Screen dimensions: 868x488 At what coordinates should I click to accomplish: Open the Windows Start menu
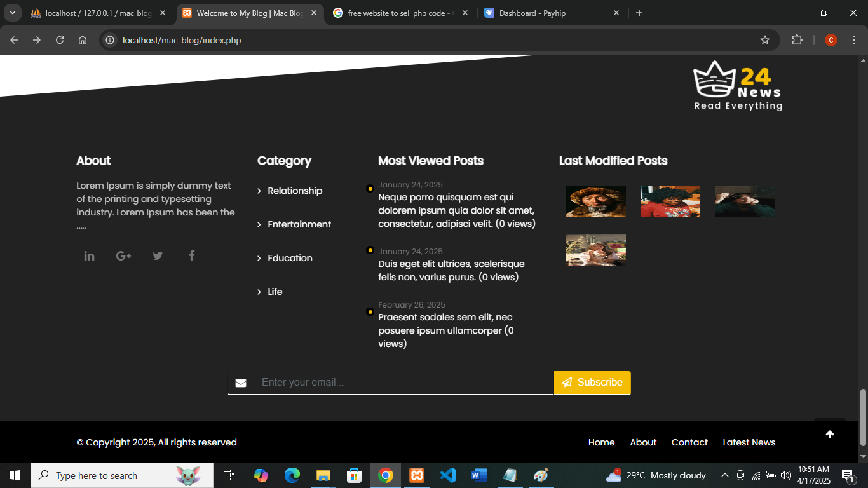point(15,475)
